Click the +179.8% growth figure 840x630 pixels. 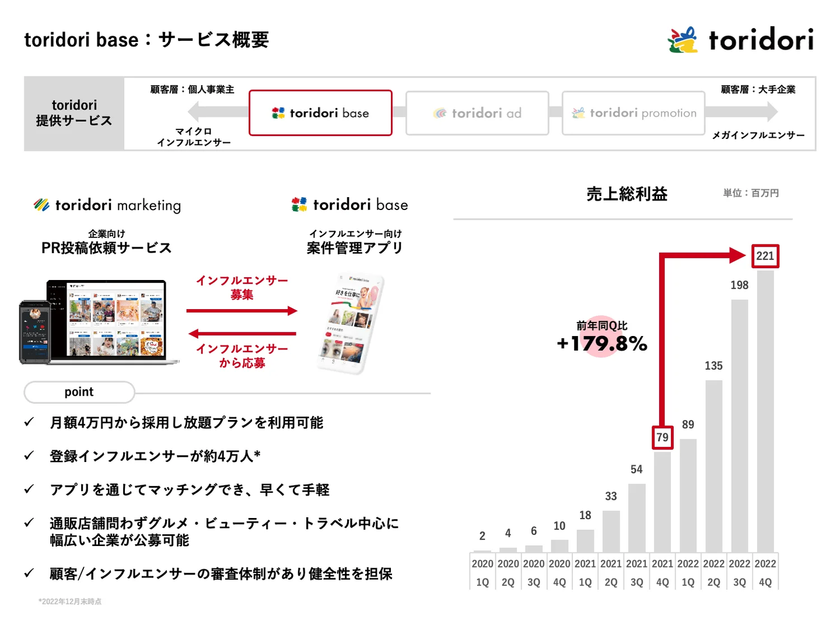pyautogui.click(x=602, y=344)
